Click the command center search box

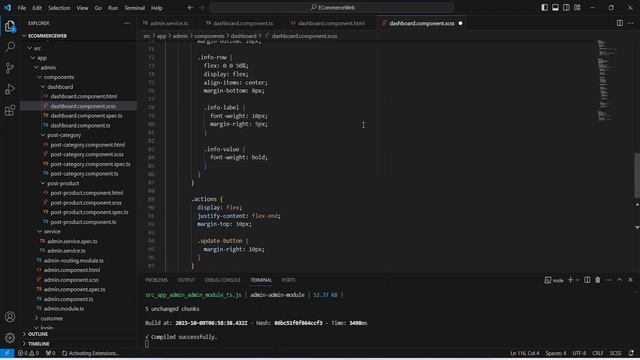coord(332,7)
